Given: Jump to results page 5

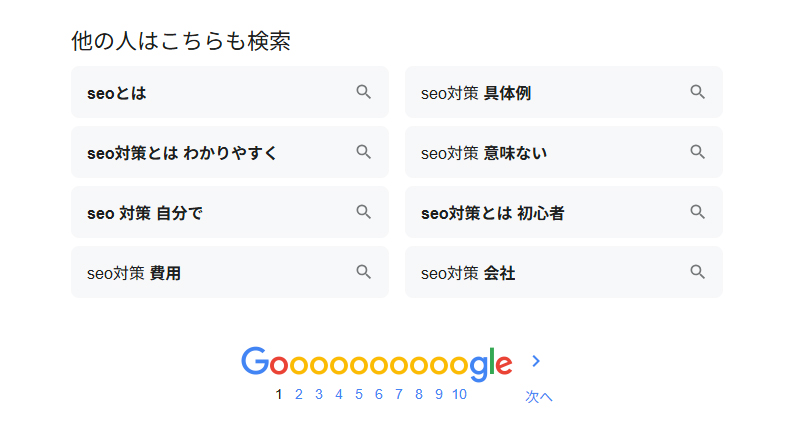Looking at the screenshot, I should coord(359,394).
